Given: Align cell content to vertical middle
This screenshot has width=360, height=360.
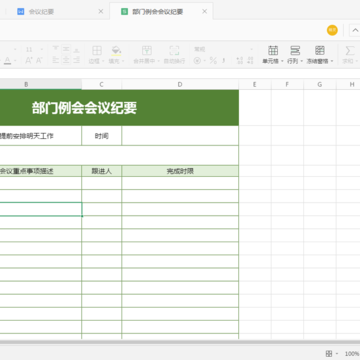Looking at the screenshot, I should click(66, 49).
